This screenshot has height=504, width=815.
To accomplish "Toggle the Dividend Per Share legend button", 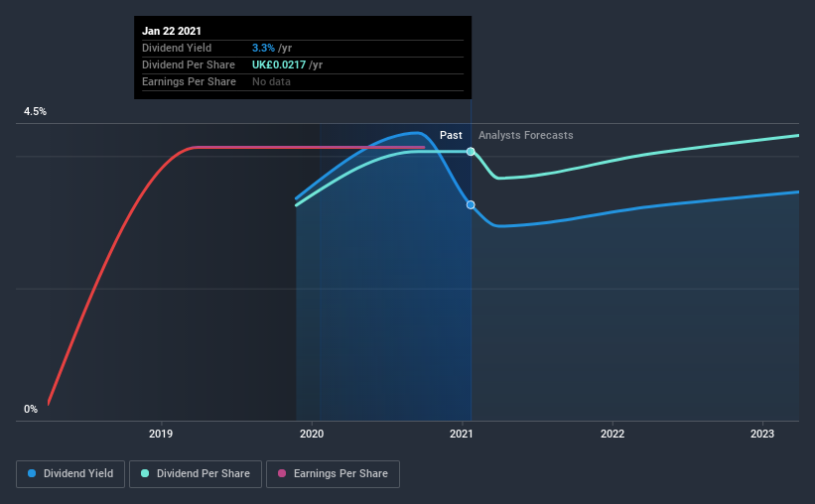I will tap(196, 474).
